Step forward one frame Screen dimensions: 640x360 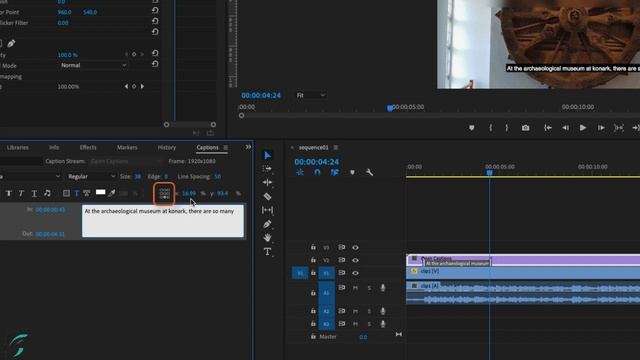(x=601, y=128)
